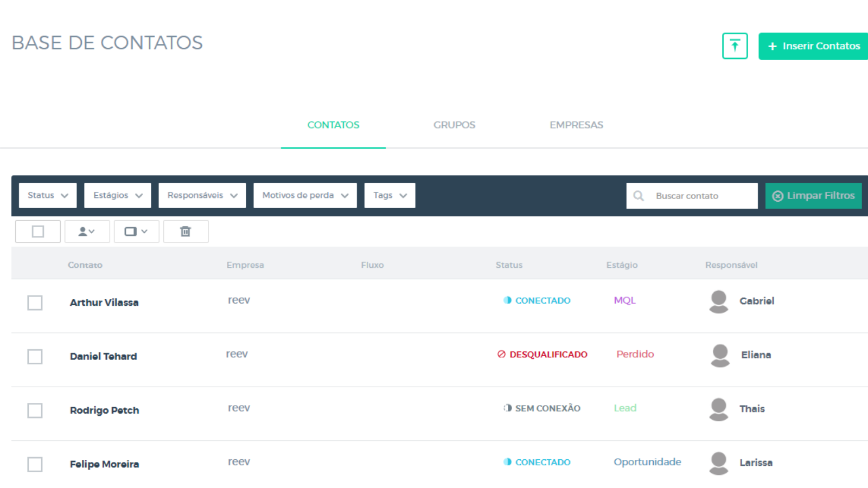Click Larissa's avatar icon
This screenshot has height=488, width=868.
pos(719,463)
